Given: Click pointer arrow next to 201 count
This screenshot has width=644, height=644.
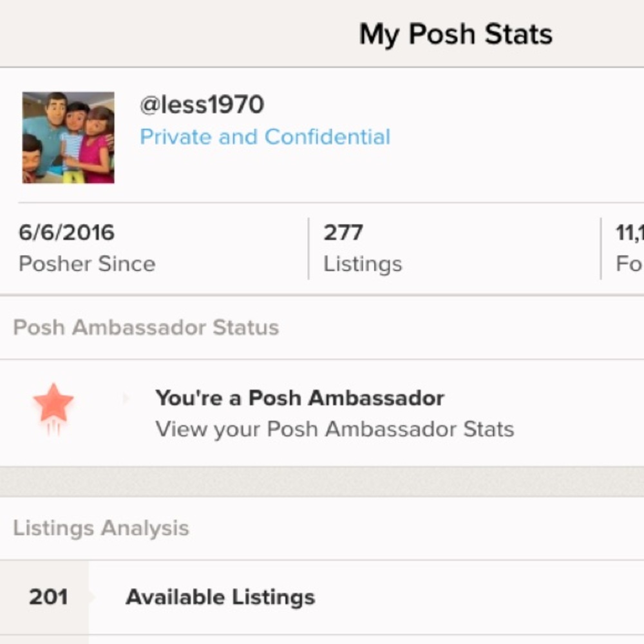Looking at the screenshot, I should 92,598.
